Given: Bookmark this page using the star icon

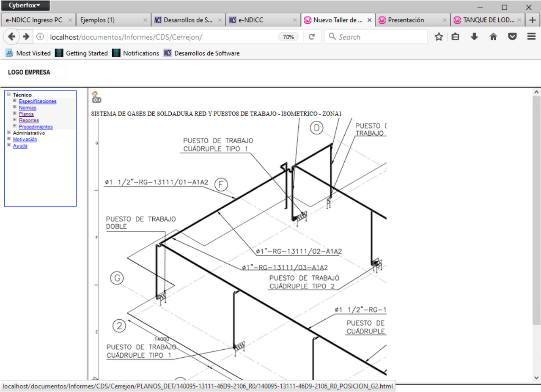Looking at the screenshot, I should (x=439, y=37).
